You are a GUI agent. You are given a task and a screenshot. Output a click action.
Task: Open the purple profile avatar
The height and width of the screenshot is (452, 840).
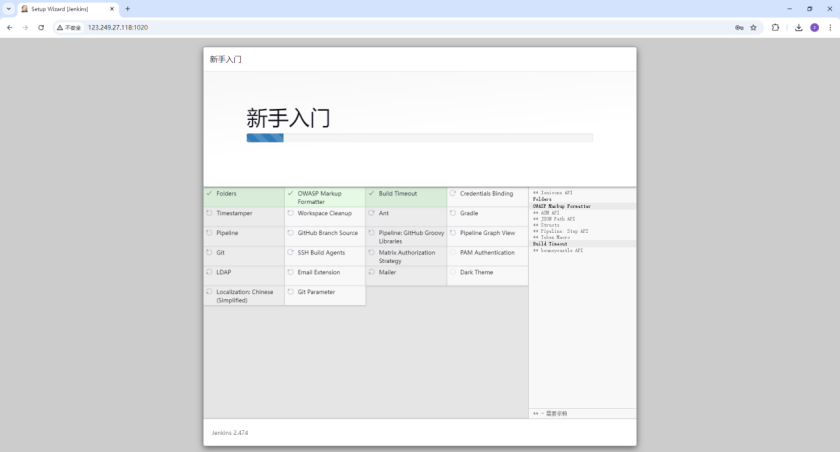(814, 27)
